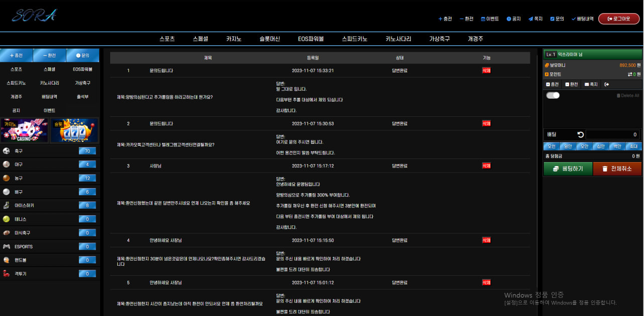This screenshot has width=644, height=316.
Task: Open the 슬롯 777 slot machine banner
Action: [74, 130]
